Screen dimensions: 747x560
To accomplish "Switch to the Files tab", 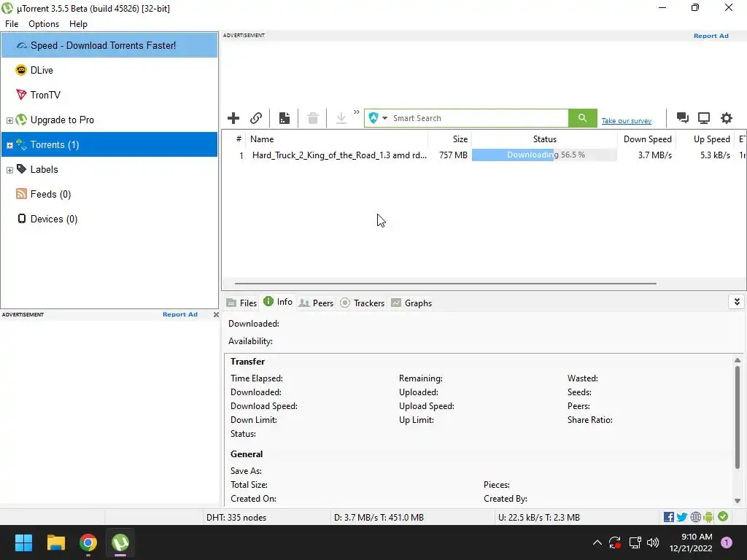I will pos(242,303).
